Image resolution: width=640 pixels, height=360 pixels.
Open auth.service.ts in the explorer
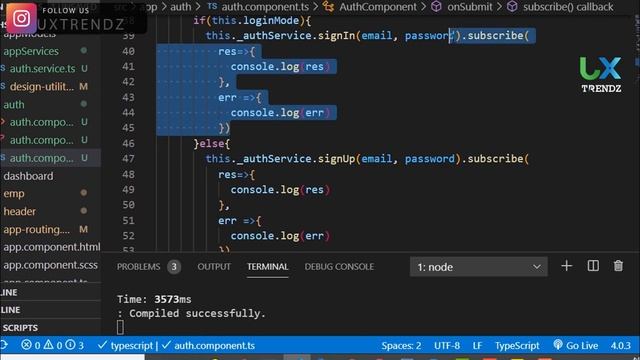pos(42,69)
